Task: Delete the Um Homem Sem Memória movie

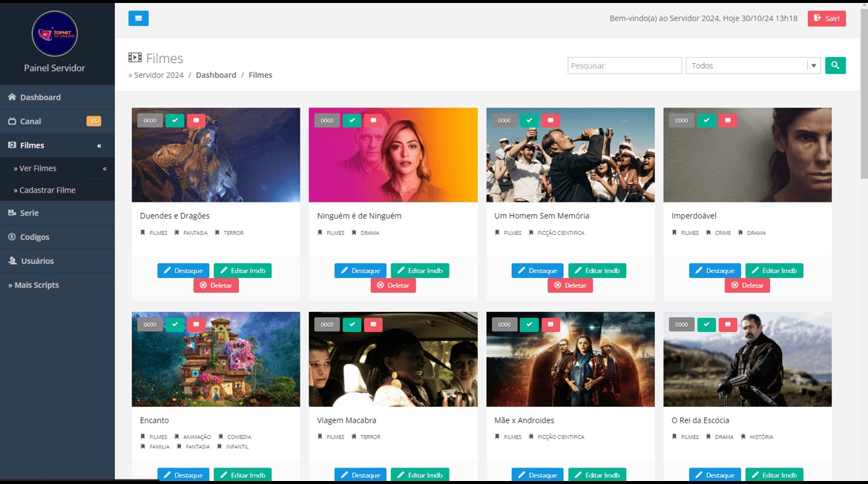Action: click(x=571, y=285)
